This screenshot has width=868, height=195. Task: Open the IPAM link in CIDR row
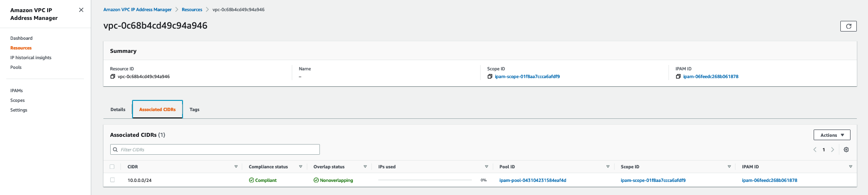769,180
